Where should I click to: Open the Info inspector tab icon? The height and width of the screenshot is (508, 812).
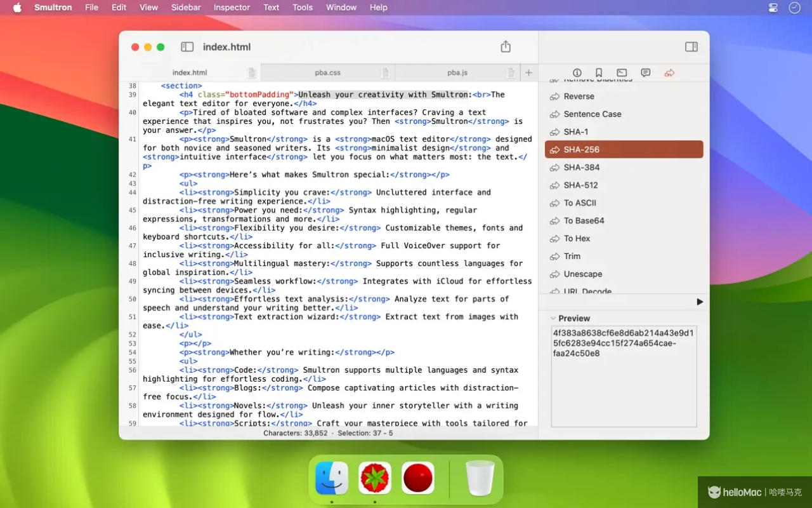pos(577,73)
